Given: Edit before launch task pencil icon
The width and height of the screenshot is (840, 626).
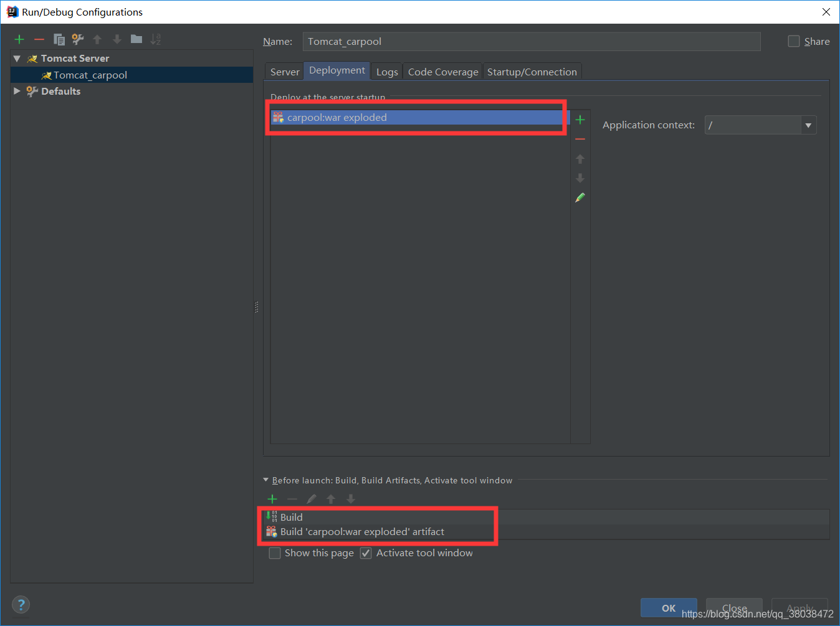Looking at the screenshot, I should (312, 499).
